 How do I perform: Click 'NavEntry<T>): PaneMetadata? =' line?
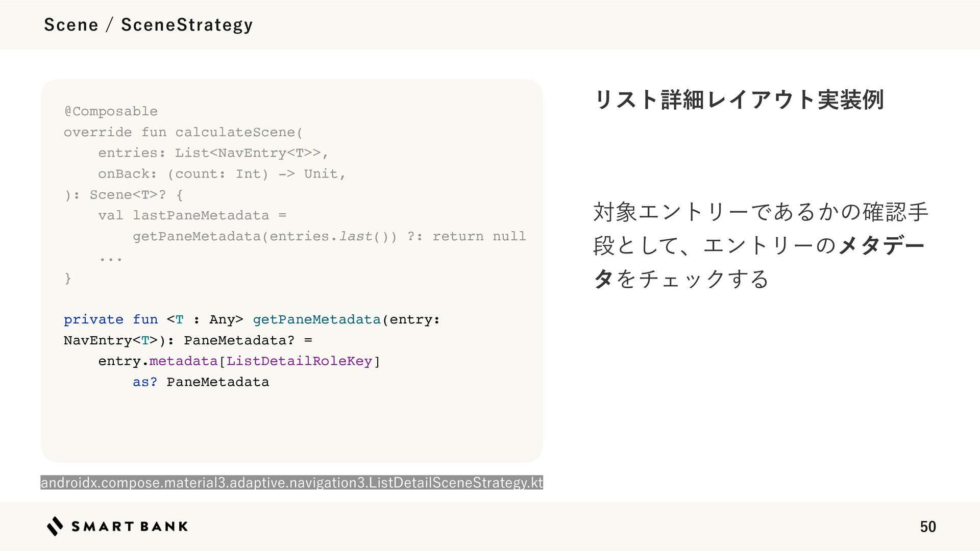[x=188, y=340]
